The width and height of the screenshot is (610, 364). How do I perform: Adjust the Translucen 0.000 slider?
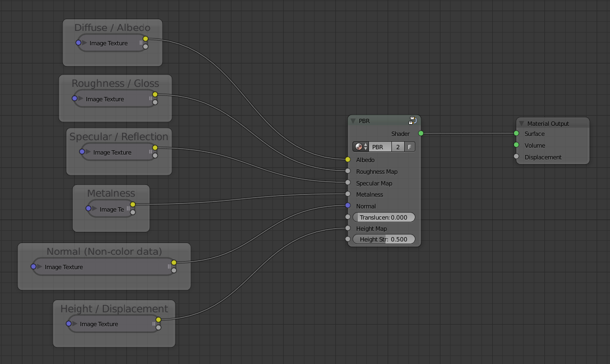tap(383, 217)
